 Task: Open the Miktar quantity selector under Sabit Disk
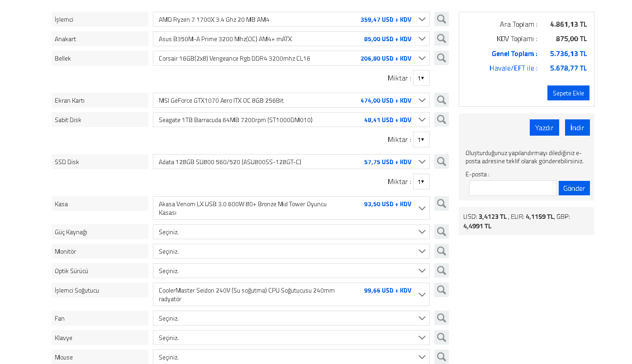tap(421, 140)
